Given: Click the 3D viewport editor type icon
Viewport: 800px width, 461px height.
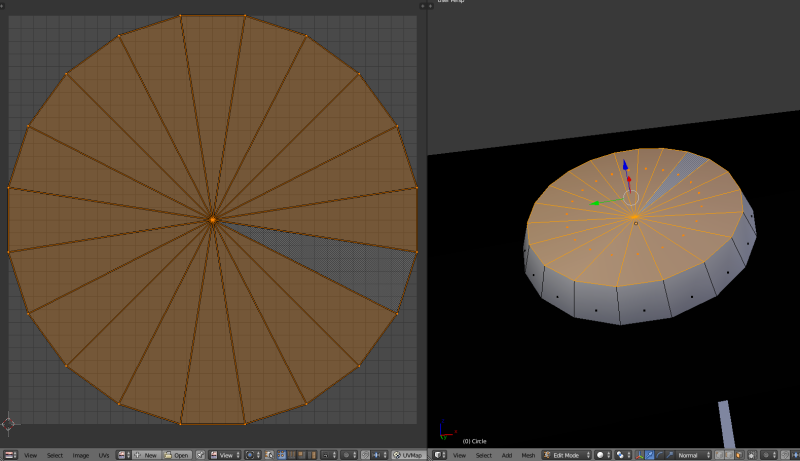Looking at the screenshot, I should [437, 455].
